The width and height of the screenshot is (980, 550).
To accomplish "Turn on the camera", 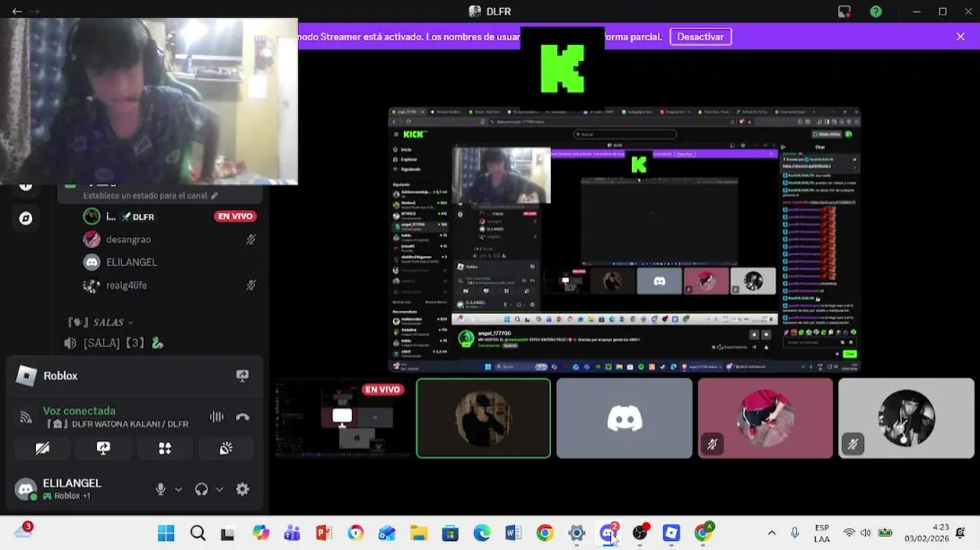I will coord(43,448).
